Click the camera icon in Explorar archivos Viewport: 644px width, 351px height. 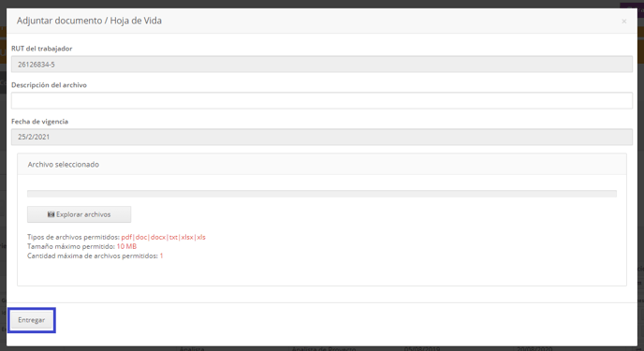[51, 214]
